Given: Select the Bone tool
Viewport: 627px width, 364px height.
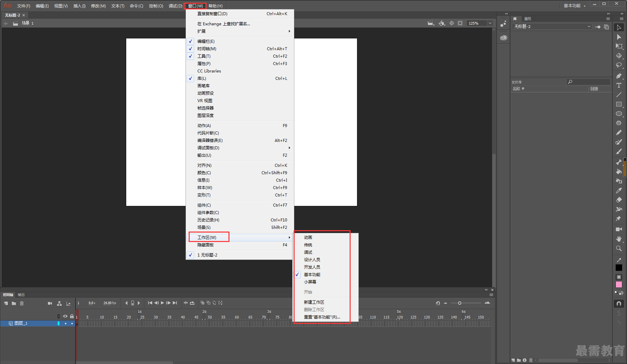Looking at the screenshot, I should (x=619, y=162).
